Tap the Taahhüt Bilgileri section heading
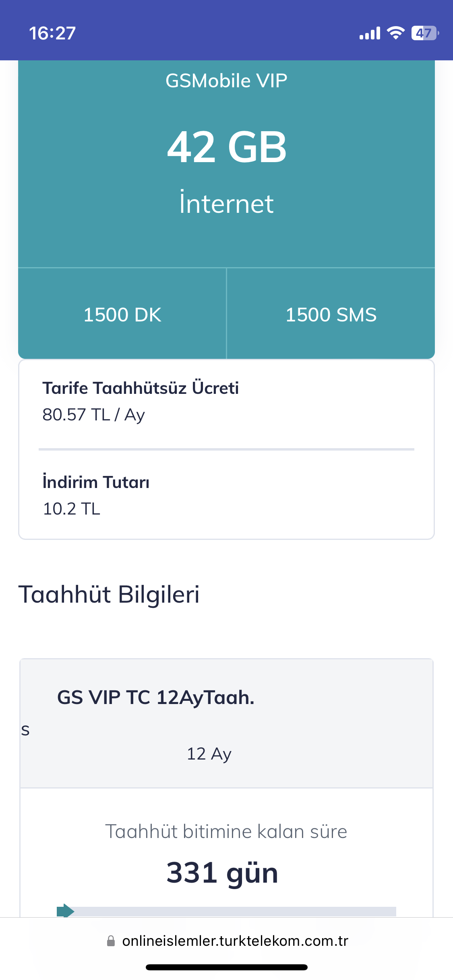Screen dimensions: 453x980 tap(109, 594)
